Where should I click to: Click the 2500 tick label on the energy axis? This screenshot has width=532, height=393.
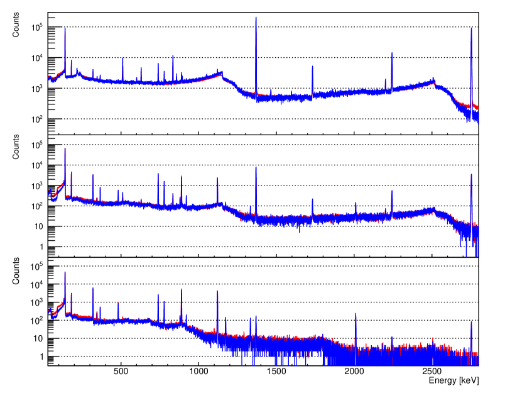click(432, 371)
